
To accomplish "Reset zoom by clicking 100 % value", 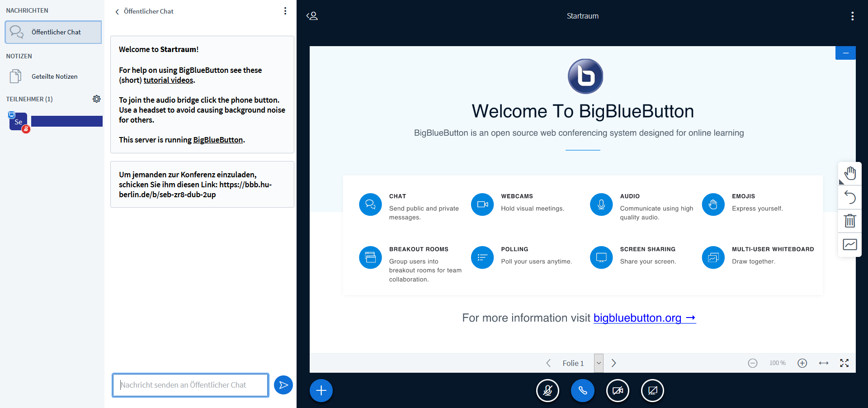I will click(x=778, y=363).
